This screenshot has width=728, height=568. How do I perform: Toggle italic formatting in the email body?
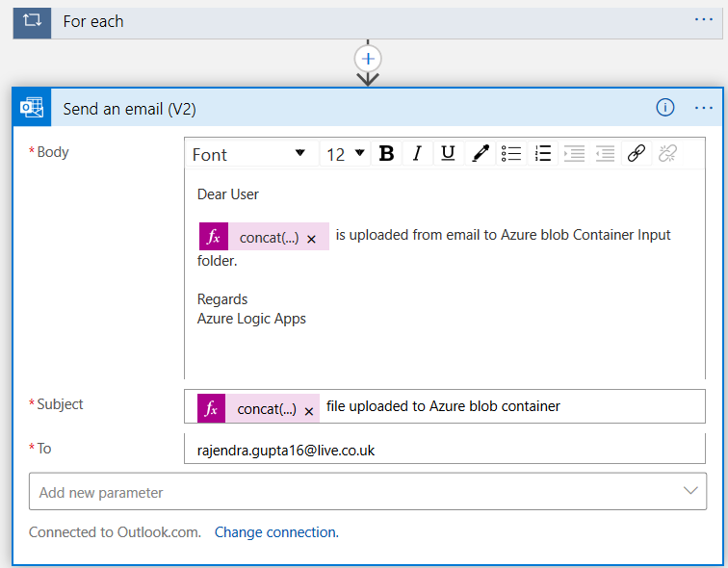[417, 154]
